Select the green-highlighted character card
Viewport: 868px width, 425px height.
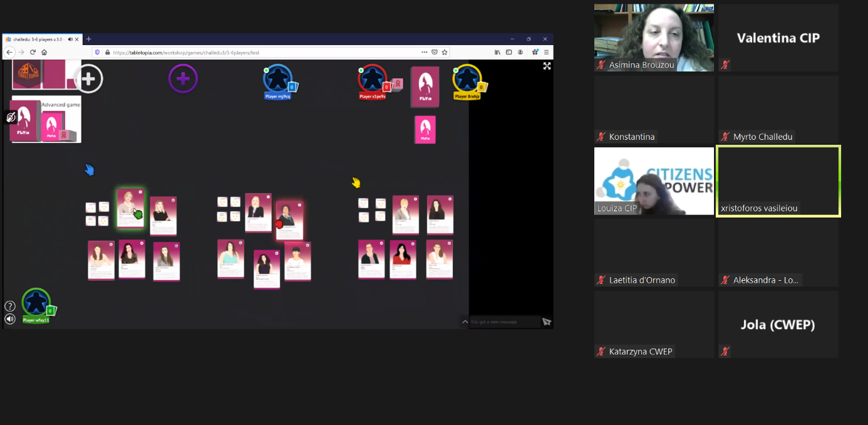130,208
